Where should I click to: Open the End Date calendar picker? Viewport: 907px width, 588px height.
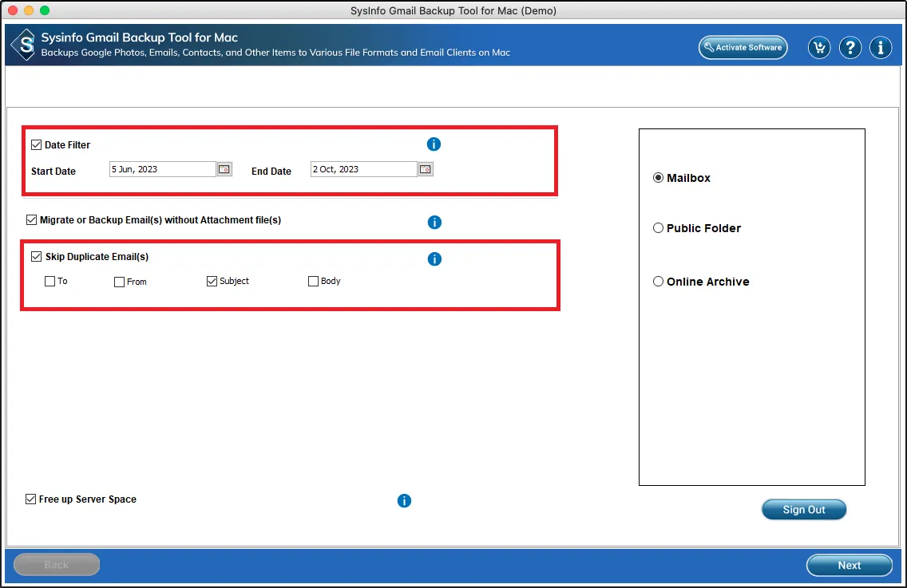coord(426,169)
